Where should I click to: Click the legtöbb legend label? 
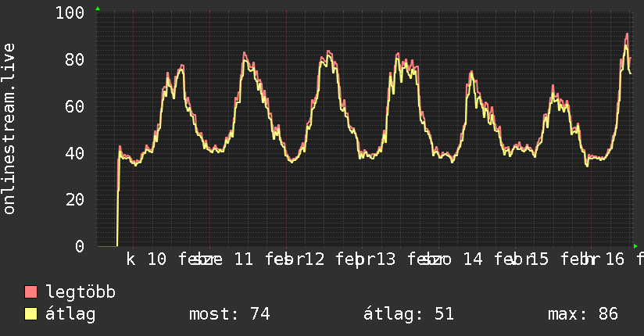pyautogui.click(x=80, y=292)
